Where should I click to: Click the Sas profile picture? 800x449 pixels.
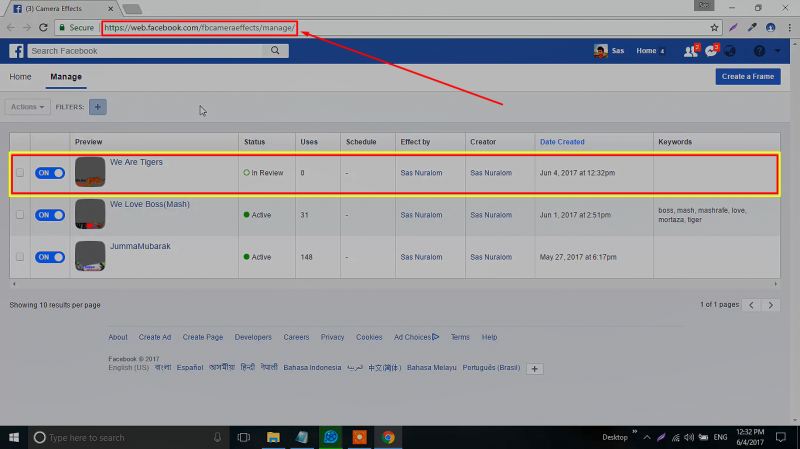point(601,51)
